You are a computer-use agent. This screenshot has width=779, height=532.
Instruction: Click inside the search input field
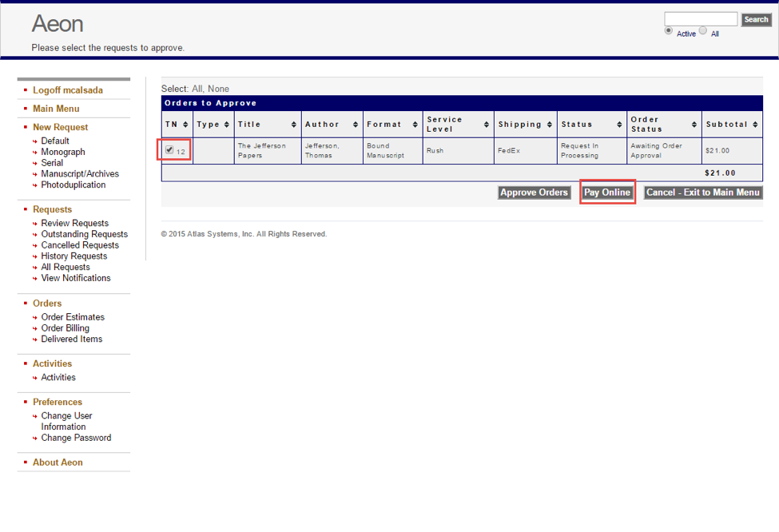point(701,18)
